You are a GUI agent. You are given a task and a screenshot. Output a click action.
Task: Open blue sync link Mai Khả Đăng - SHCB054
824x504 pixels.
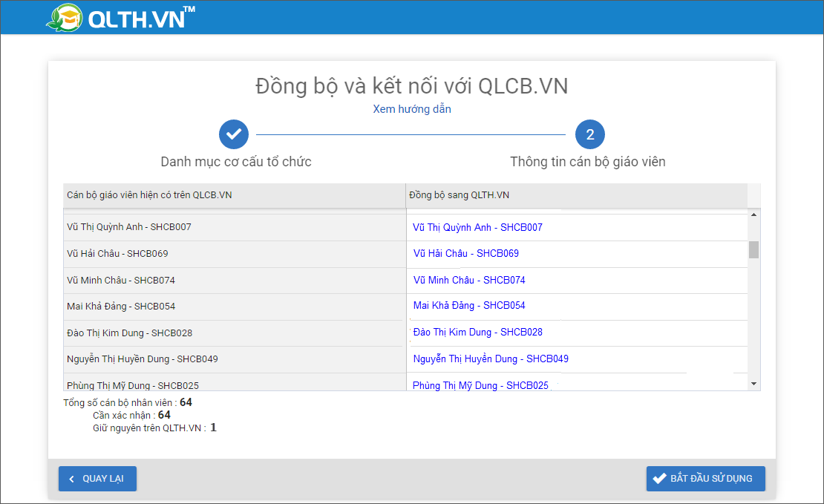coord(468,305)
